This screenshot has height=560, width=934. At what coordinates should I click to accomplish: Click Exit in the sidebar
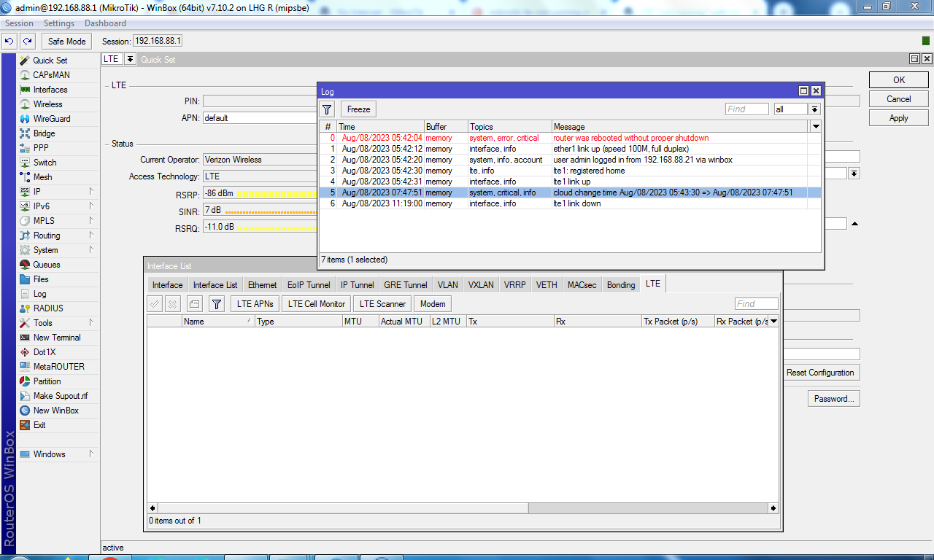tap(39, 425)
